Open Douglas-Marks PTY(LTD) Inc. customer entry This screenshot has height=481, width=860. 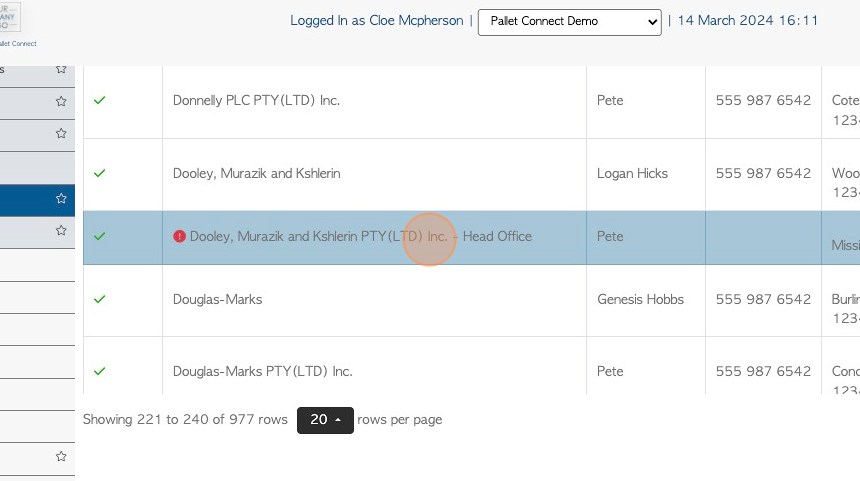[262, 371]
